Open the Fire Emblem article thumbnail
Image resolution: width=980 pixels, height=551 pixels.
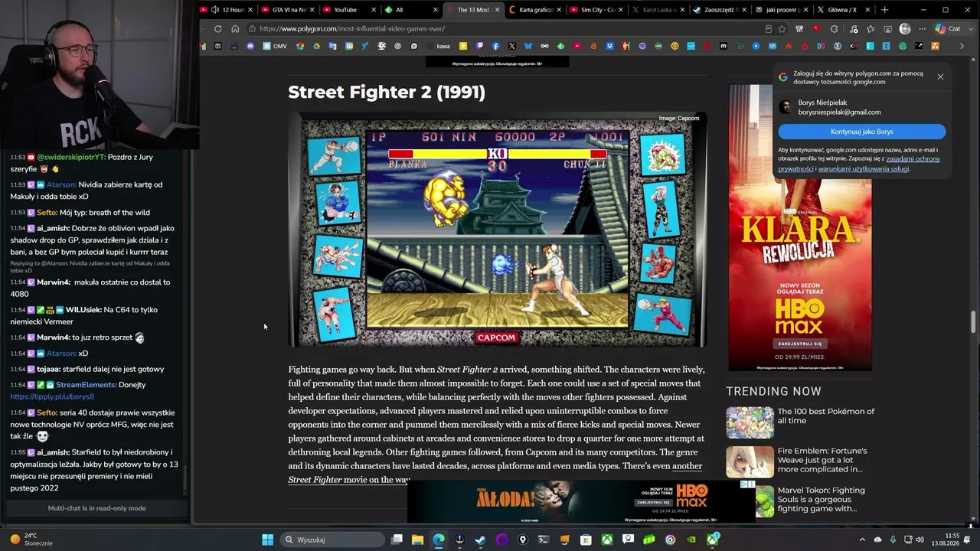[x=750, y=462]
